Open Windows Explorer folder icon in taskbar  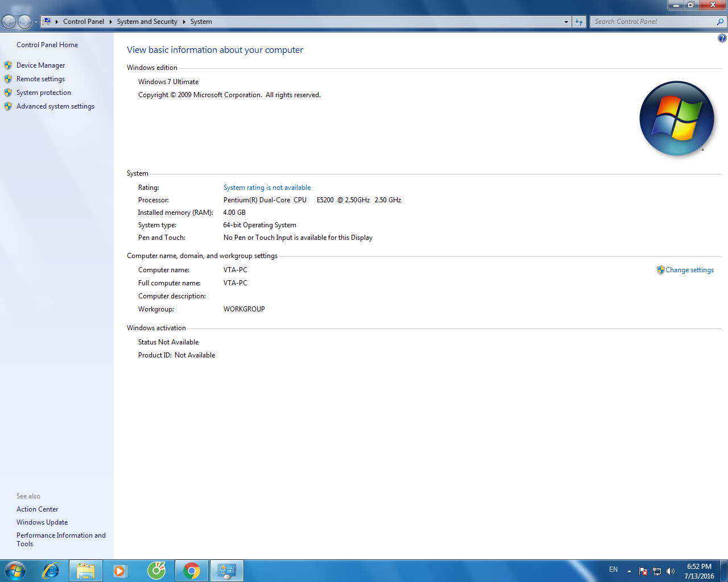tap(86, 571)
